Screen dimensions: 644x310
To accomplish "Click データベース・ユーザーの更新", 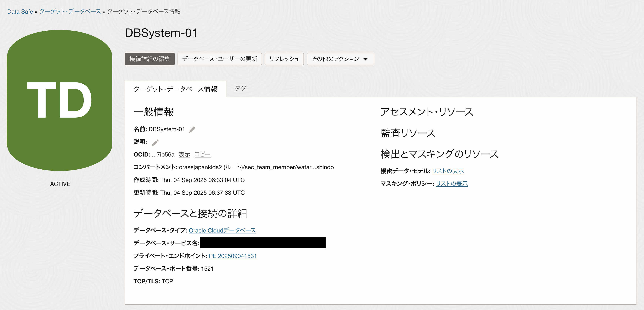I will [x=219, y=59].
